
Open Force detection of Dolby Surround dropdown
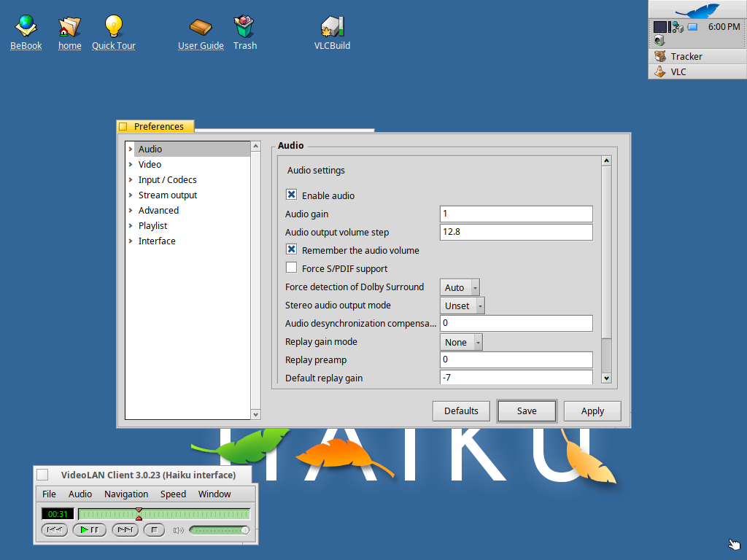460,287
